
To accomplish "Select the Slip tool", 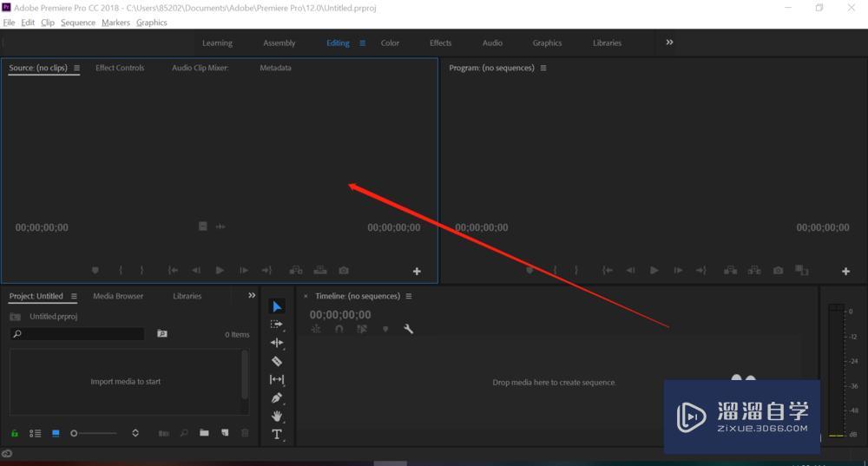I will pos(277,380).
